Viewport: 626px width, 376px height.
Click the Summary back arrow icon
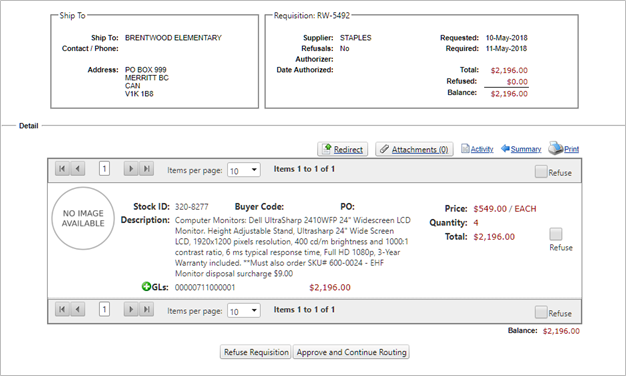505,148
